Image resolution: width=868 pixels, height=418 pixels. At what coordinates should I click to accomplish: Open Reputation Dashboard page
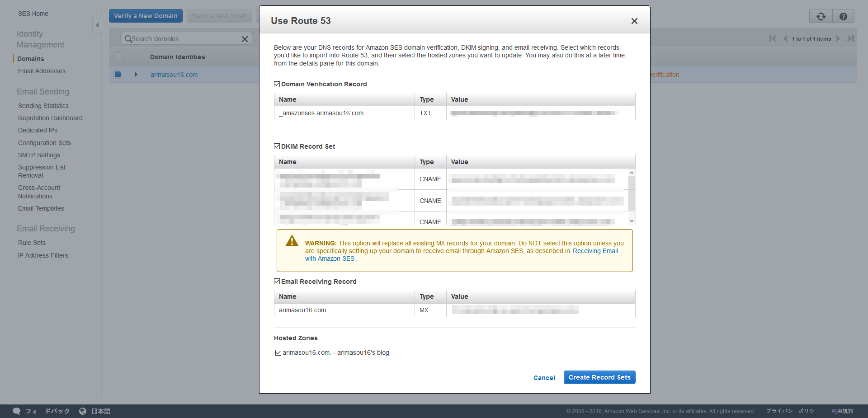pos(50,118)
